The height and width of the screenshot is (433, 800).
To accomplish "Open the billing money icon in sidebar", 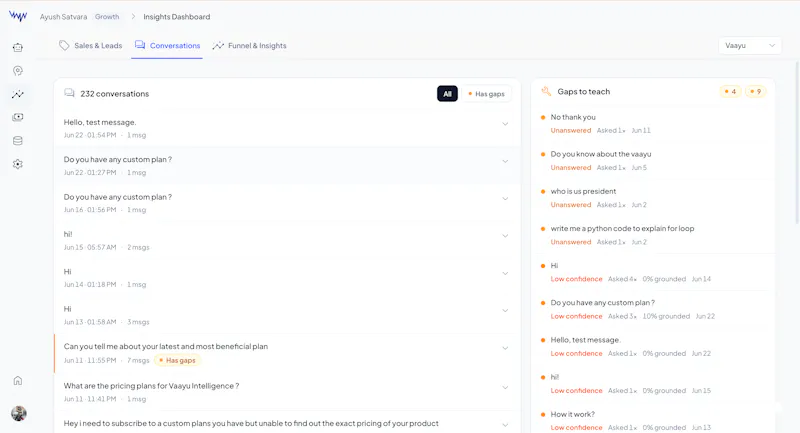I will [18, 117].
